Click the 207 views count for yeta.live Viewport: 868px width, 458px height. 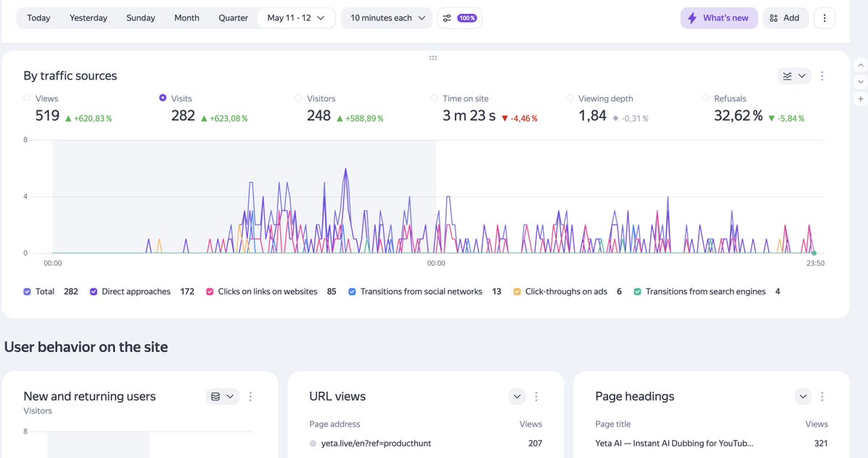tap(535, 443)
